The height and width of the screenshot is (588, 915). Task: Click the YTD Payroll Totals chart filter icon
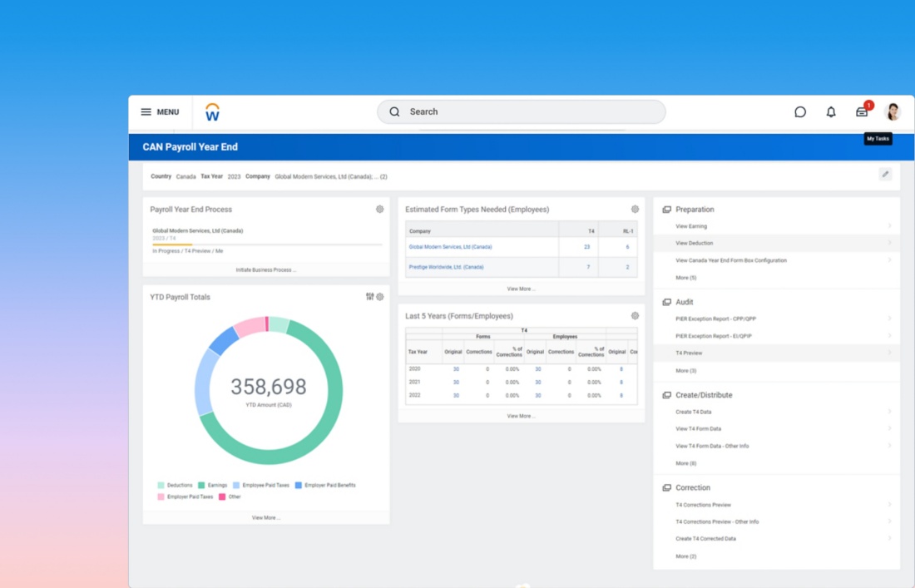click(370, 297)
